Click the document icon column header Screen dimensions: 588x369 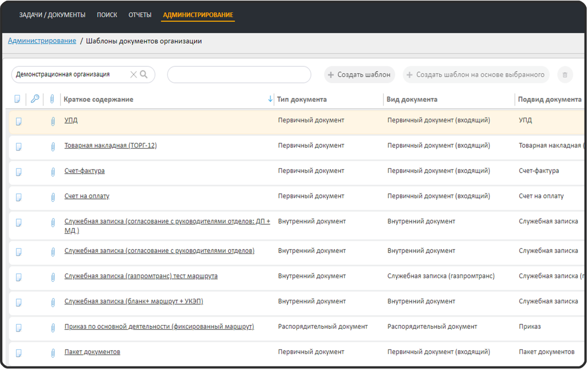pos(17,99)
